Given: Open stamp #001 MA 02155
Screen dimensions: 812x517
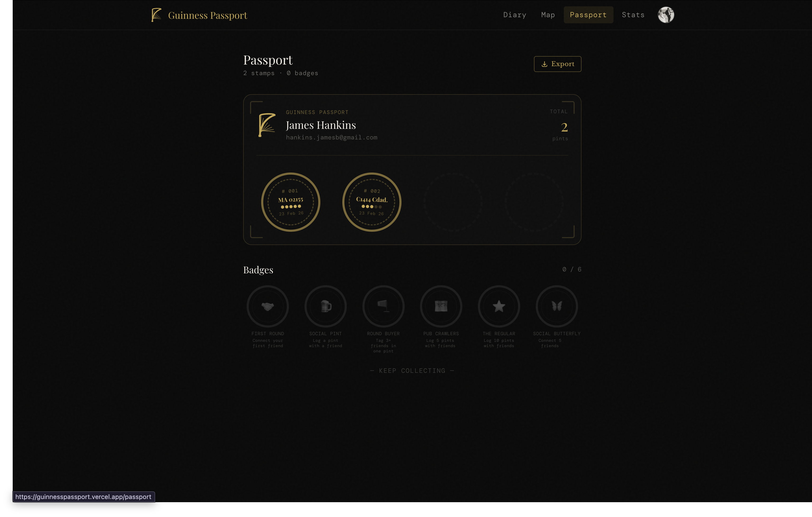Looking at the screenshot, I should [x=291, y=202].
